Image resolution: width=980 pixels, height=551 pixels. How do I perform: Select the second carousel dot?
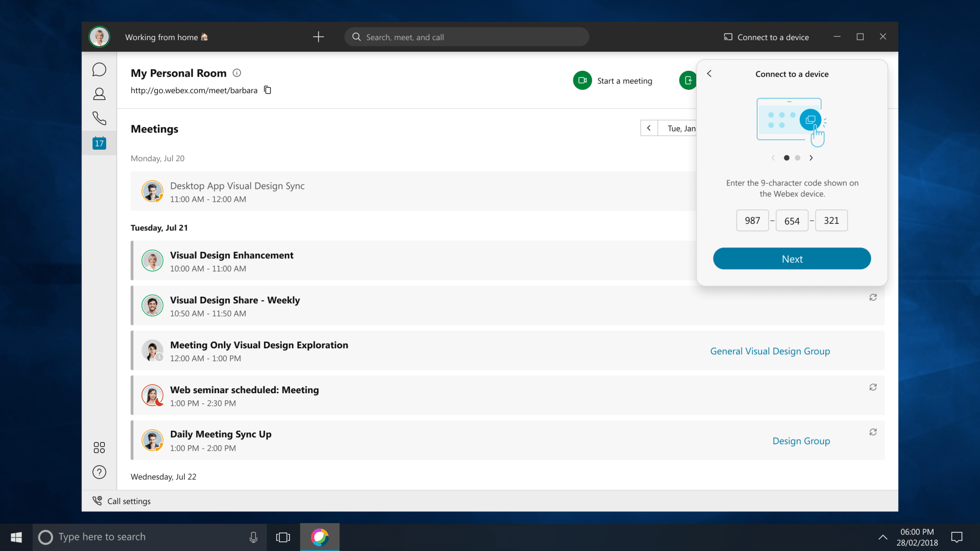[797, 157]
